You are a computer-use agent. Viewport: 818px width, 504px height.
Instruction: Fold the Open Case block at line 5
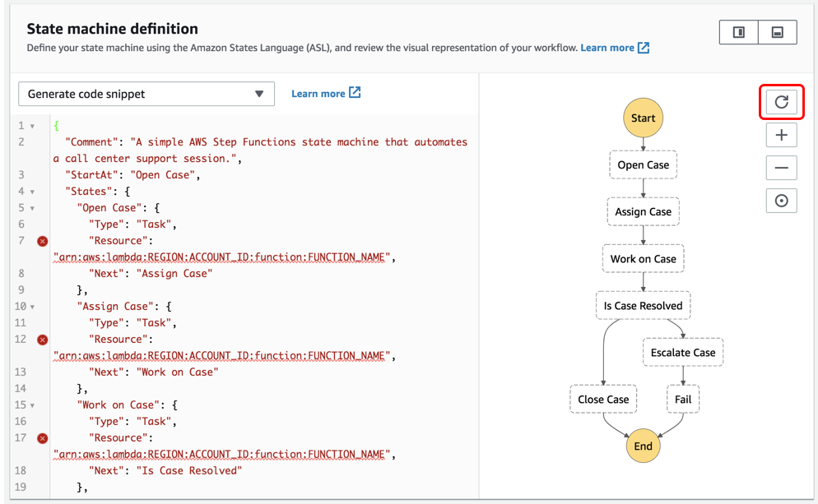[32, 208]
